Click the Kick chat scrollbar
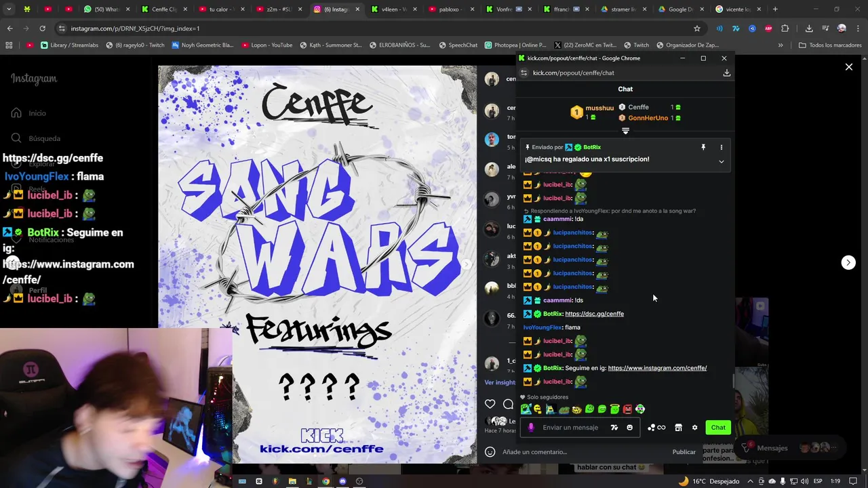Image resolution: width=868 pixels, height=488 pixels. [732, 381]
